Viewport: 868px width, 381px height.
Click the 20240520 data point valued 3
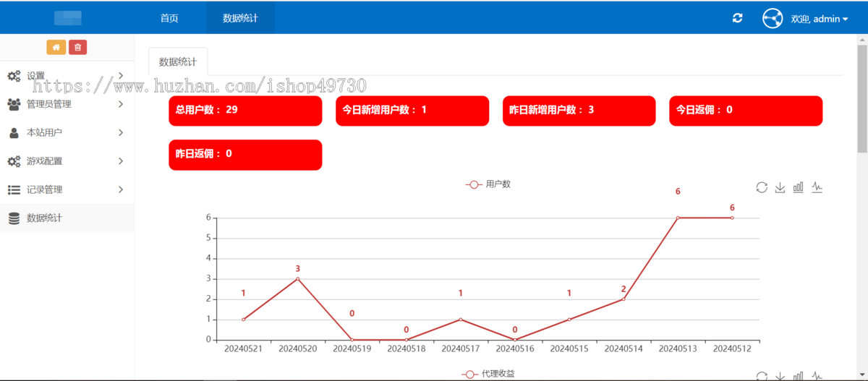tap(298, 279)
